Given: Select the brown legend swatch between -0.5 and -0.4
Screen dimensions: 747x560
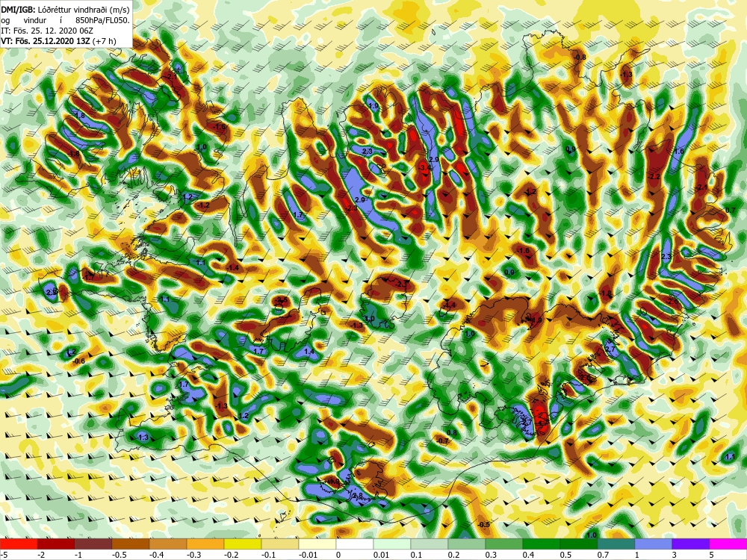Looking at the screenshot, I should click(x=131, y=544).
